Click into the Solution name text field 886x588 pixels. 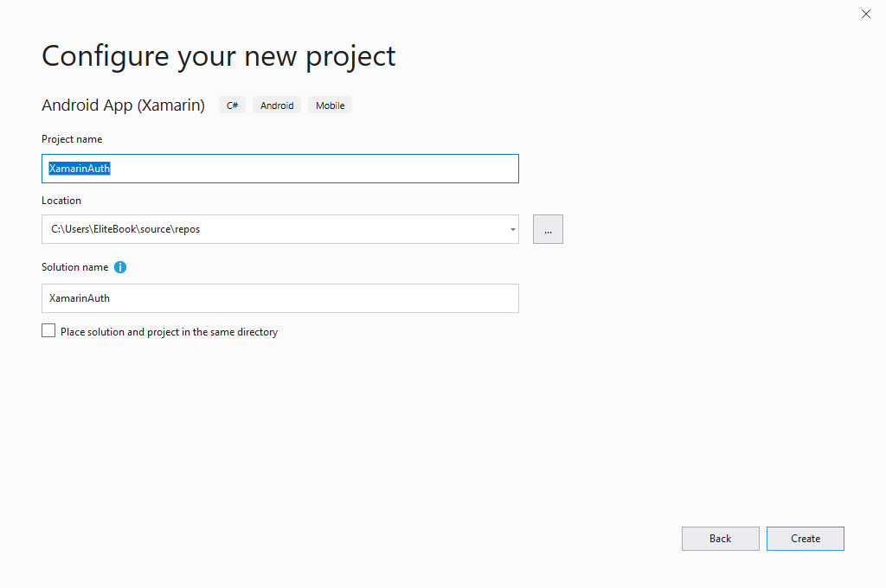click(x=279, y=298)
